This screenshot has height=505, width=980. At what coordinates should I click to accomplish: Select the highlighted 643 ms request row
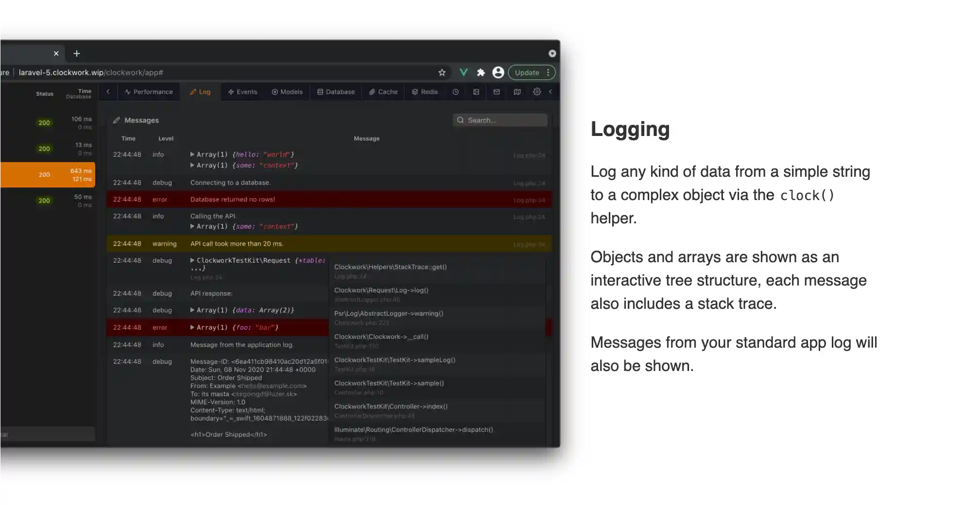47,175
